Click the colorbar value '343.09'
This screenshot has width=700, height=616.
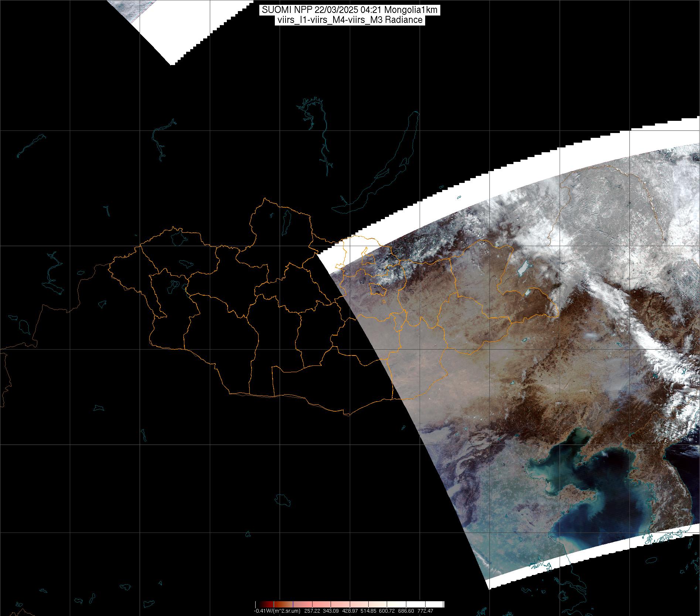(x=331, y=611)
